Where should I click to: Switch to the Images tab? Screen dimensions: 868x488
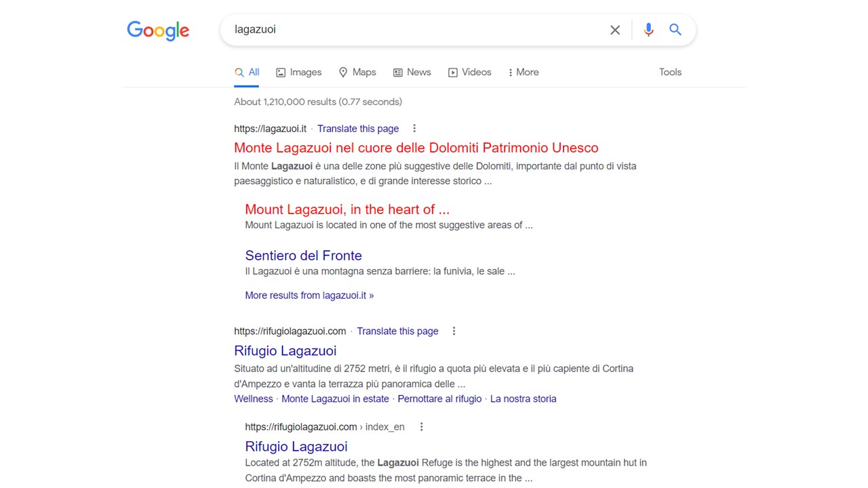[298, 73]
